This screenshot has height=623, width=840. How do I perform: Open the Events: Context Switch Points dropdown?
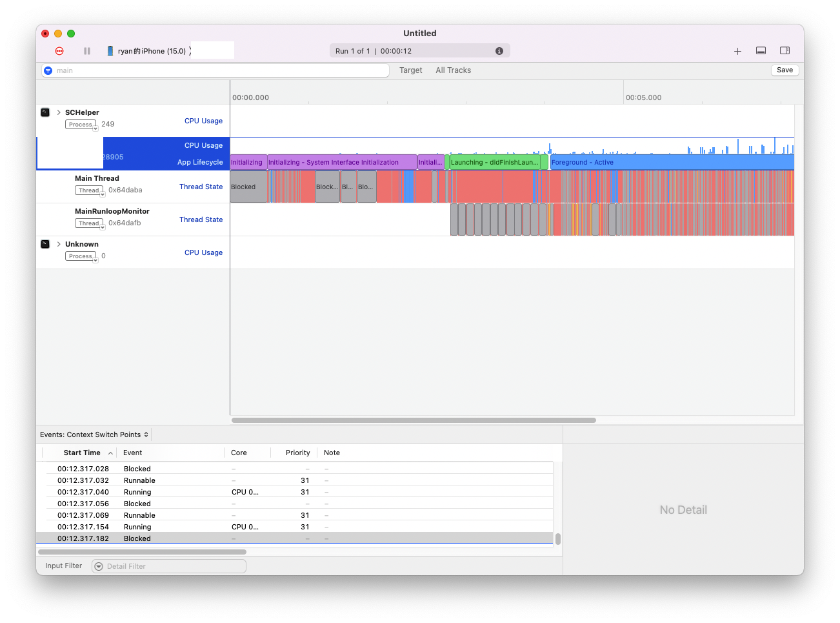[x=94, y=434]
